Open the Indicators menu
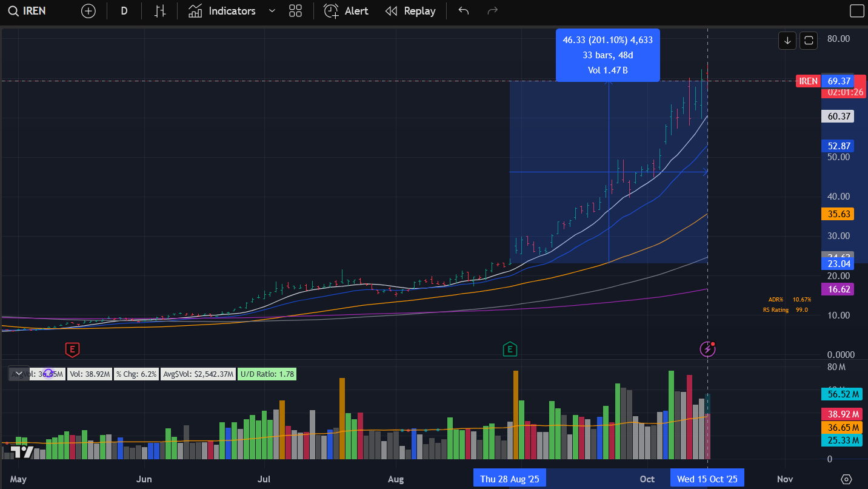The image size is (868, 489). 222,11
